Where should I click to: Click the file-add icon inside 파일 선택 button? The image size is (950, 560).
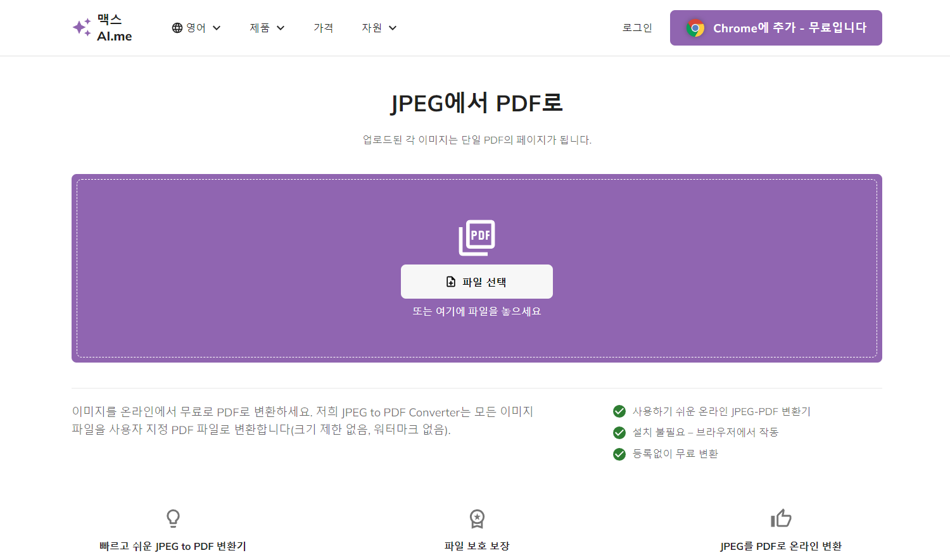pyautogui.click(x=451, y=281)
